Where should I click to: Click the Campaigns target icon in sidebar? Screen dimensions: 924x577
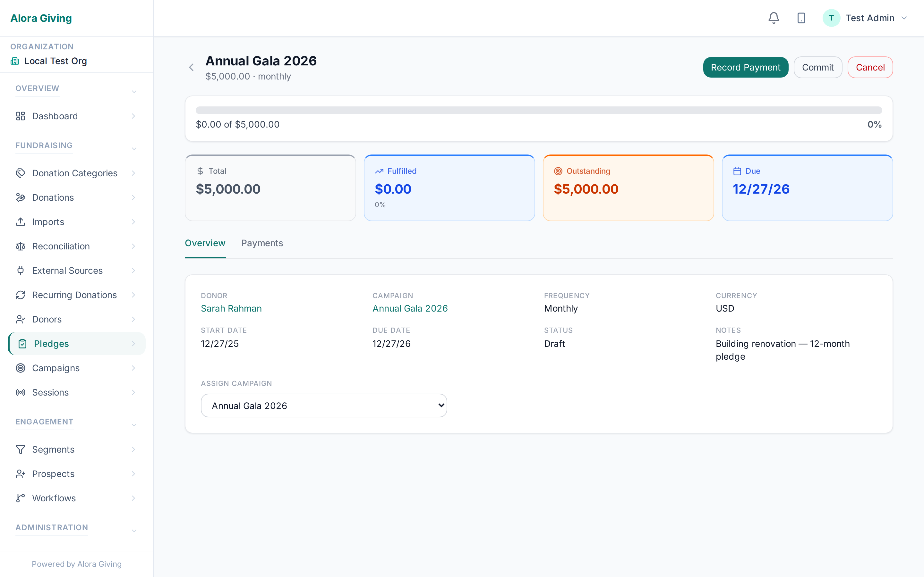point(21,368)
